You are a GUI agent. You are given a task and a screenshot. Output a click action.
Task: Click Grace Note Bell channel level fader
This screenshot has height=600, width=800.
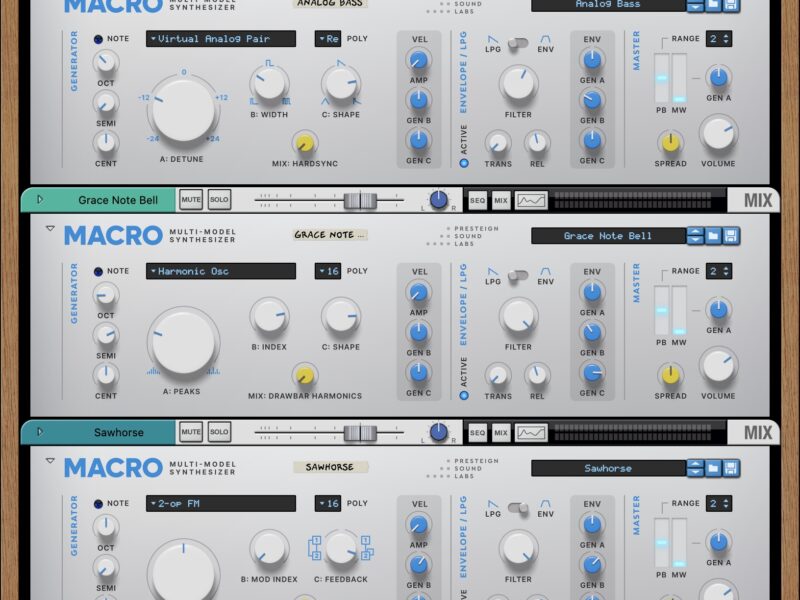[360, 201]
